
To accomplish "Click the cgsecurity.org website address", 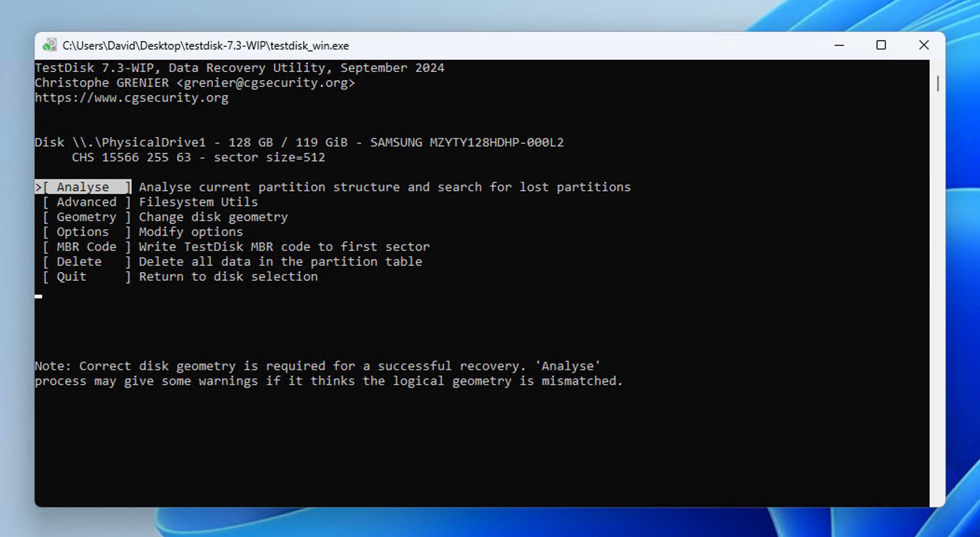I will (x=131, y=97).
